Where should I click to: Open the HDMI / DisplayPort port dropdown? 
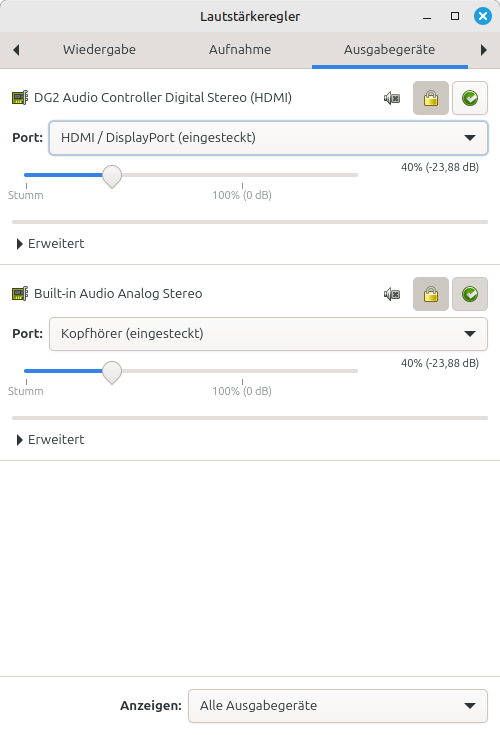click(268, 138)
